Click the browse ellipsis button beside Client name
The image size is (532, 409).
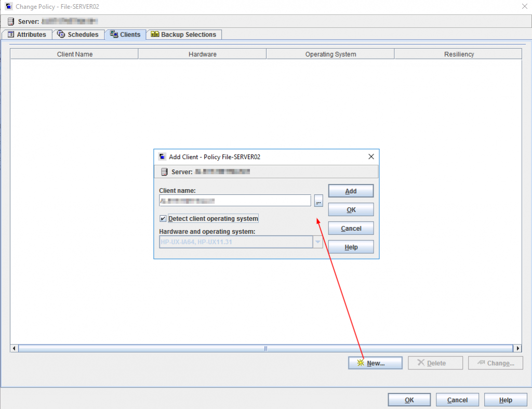point(318,201)
